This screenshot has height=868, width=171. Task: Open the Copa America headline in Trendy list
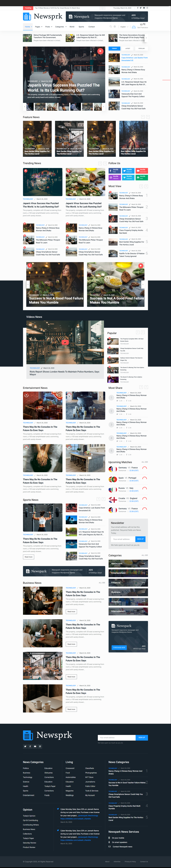tap(134, 59)
